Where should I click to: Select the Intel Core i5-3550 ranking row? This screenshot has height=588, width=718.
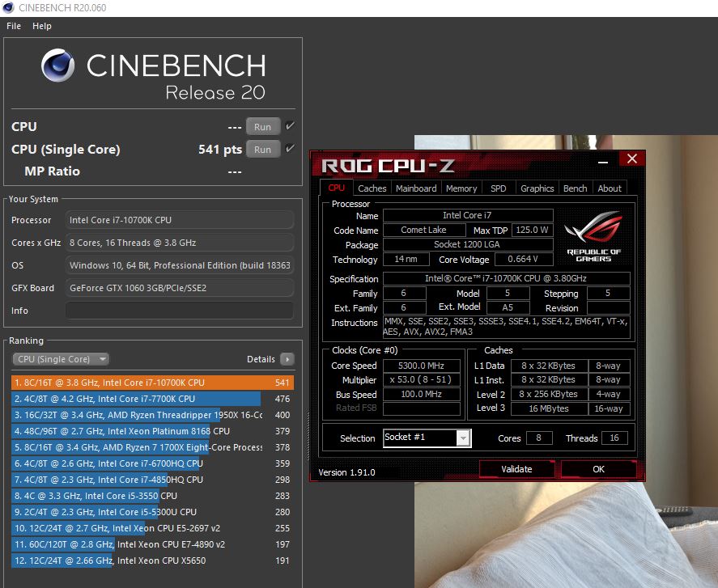pyautogui.click(x=152, y=496)
